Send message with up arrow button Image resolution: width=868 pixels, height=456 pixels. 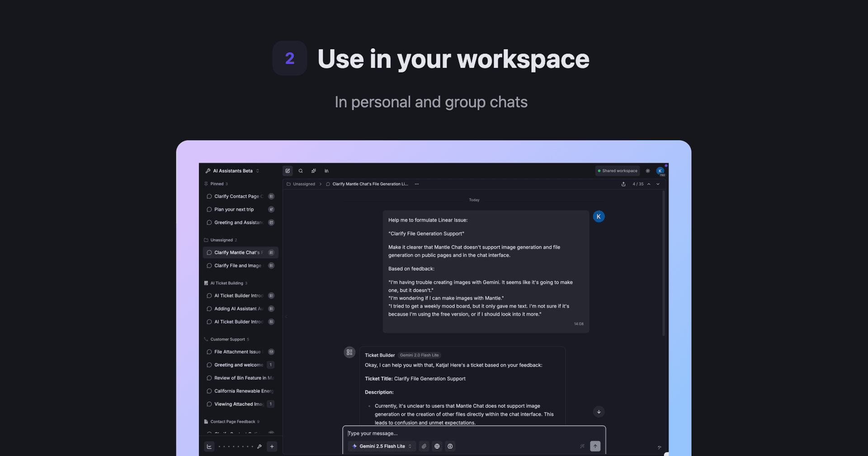coord(595,446)
